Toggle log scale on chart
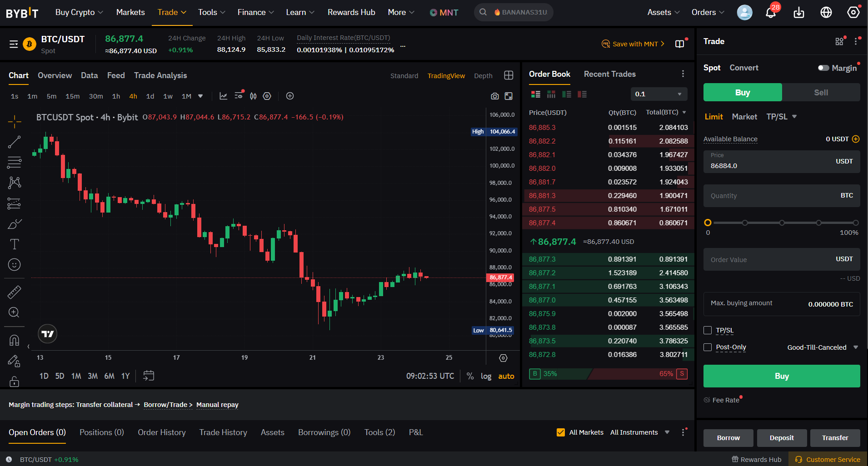This screenshot has height=466, width=868. (486, 376)
